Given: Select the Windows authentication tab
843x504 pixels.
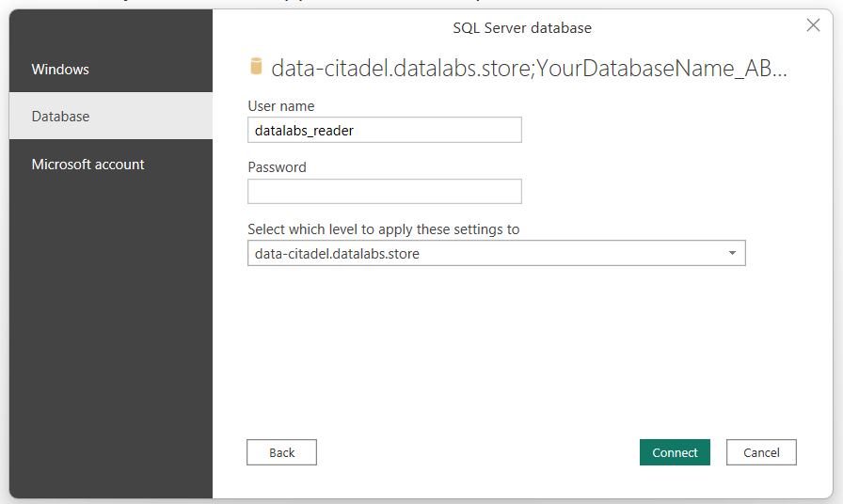Looking at the screenshot, I should 111,70.
